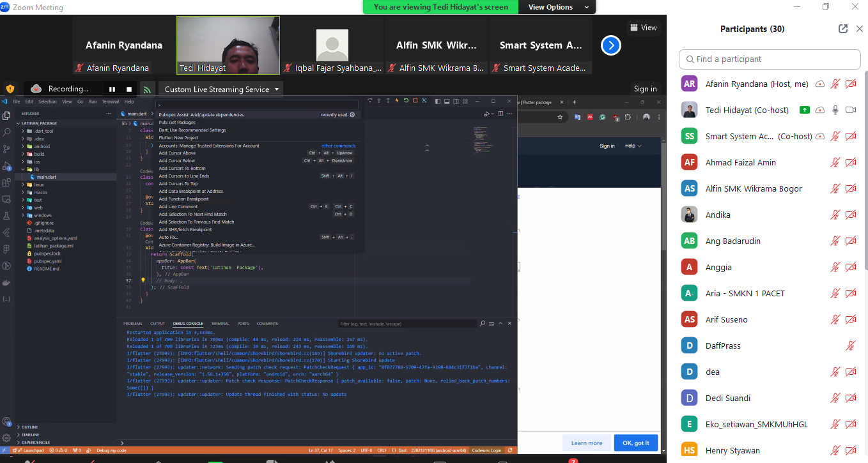Toggle Afanin Ryandana's muted microphone icon
868x463 pixels.
point(835,84)
